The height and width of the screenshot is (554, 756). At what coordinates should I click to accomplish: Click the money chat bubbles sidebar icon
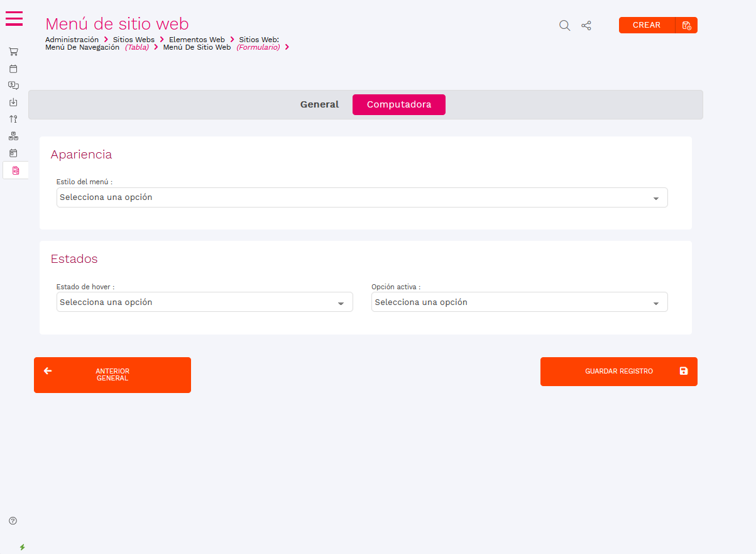click(13, 86)
